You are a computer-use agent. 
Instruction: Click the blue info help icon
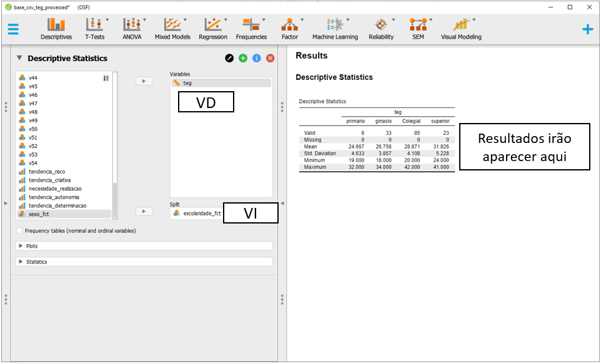pos(257,58)
